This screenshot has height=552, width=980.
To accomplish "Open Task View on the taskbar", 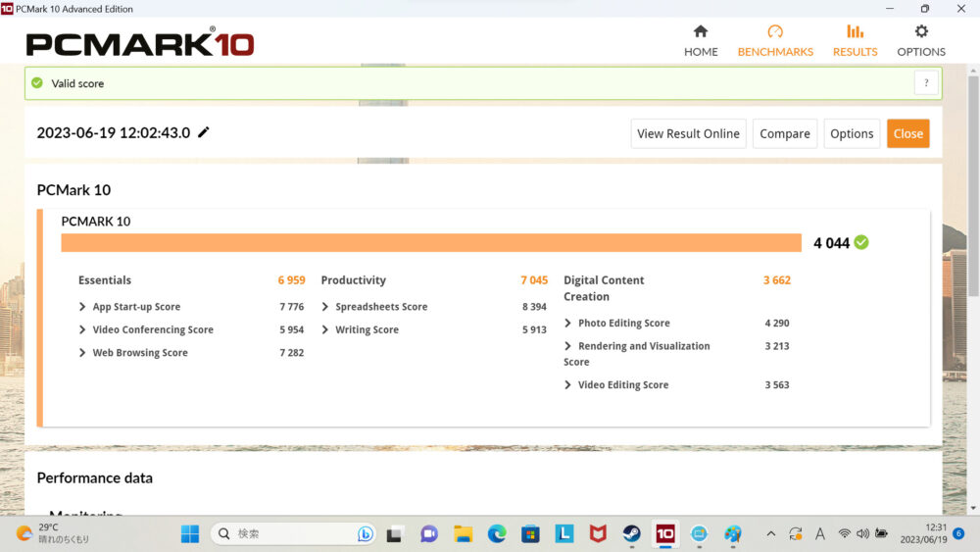I will 394,534.
